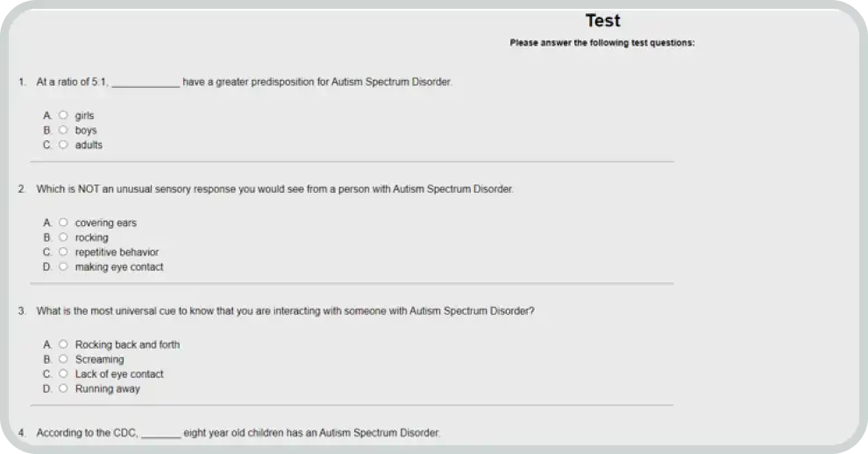Click the 'Which is NOT an unusual sensory response' question
868x454 pixels.
[x=274, y=189]
